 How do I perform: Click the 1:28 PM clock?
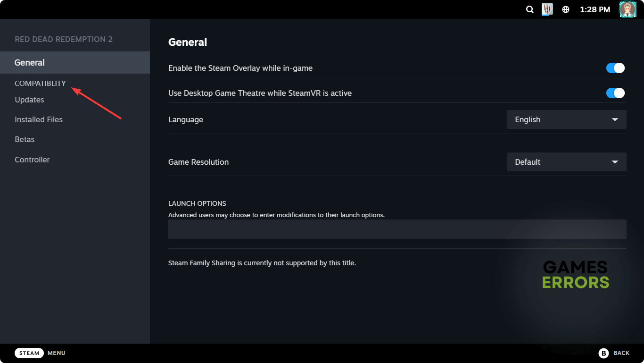[x=595, y=9]
